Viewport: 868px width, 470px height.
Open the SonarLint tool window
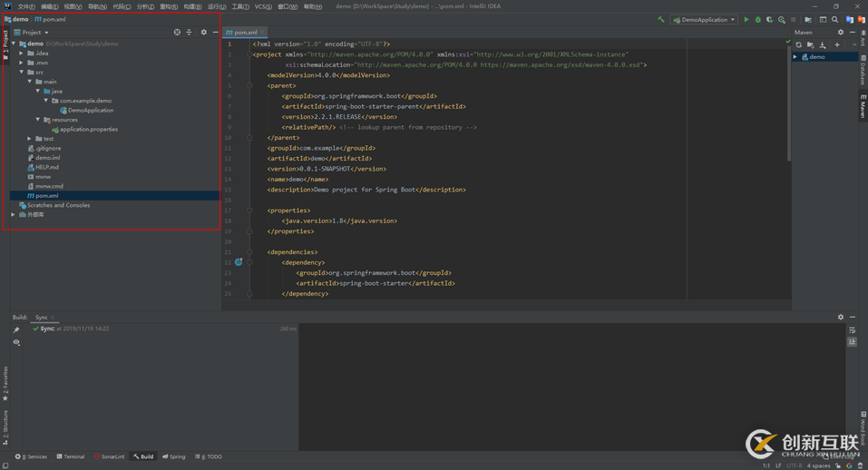coord(110,456)
